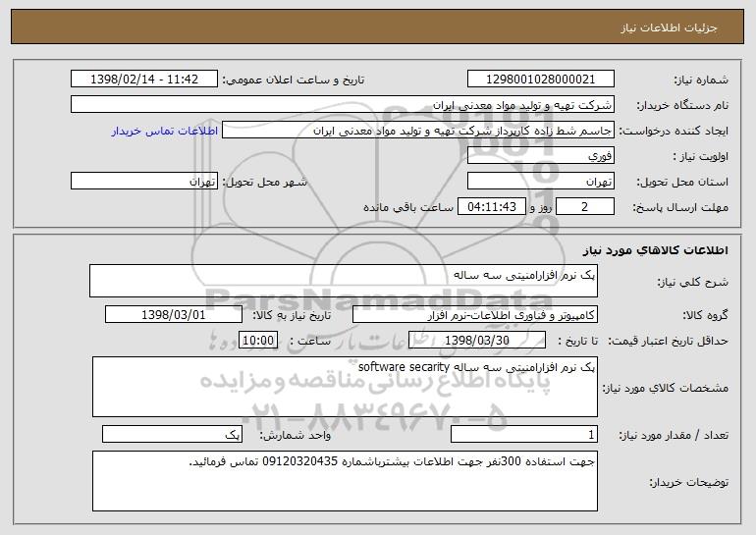Click the label مشخصات کالای مورد نیاز
Viewport: 756px width, 535px height.
(666, 388)
